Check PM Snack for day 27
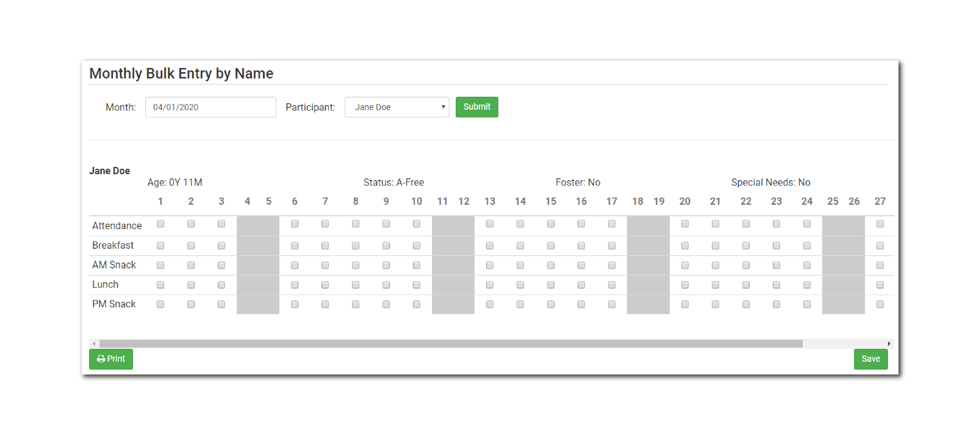 (880, 304)
